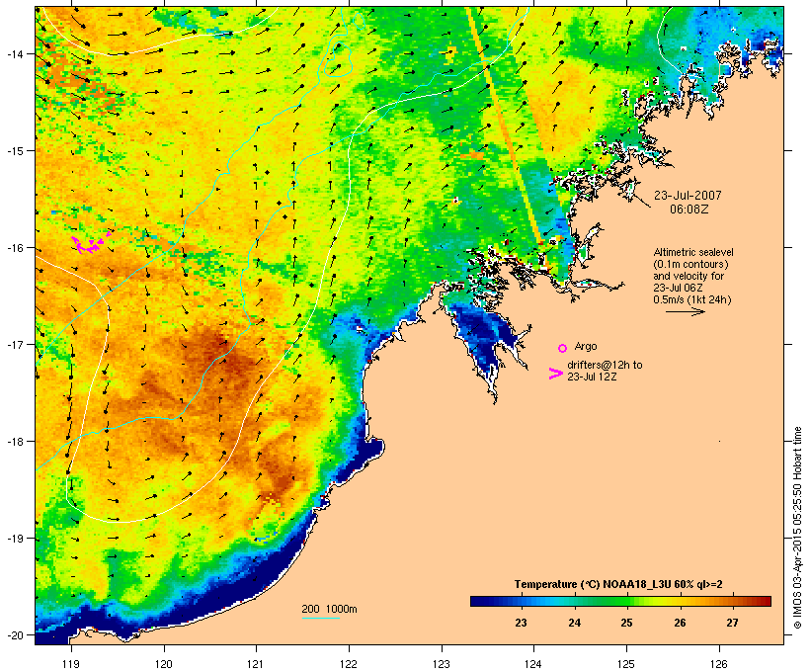
Task: Click the 'Altimetric sealevel' caption line
Action: (693, 252)
